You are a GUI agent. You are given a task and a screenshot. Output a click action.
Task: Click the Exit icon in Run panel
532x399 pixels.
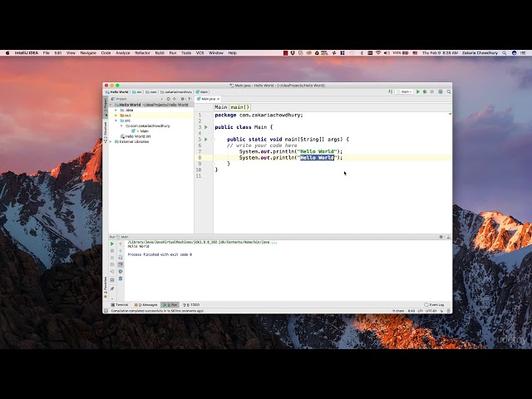112,272
